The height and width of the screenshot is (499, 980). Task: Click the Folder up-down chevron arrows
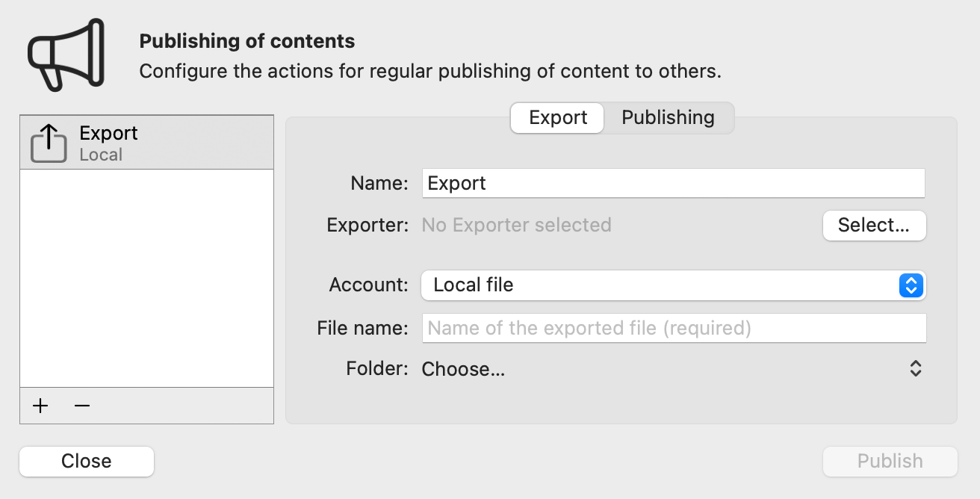point(915,368)
